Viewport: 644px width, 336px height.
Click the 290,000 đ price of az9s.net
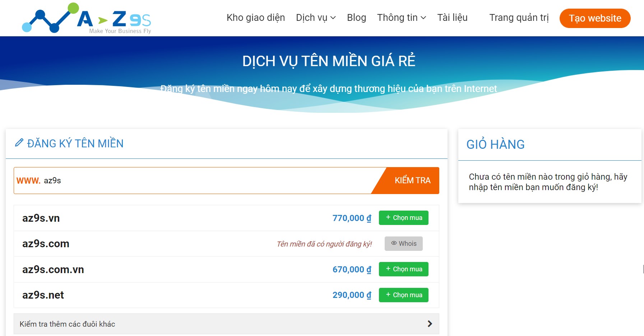pos(351,295)
